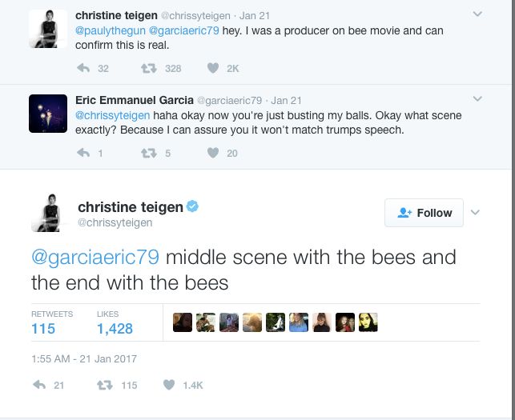View the 1,428 likes list
This screenshot has height=420, width=515.
(115, 328)
